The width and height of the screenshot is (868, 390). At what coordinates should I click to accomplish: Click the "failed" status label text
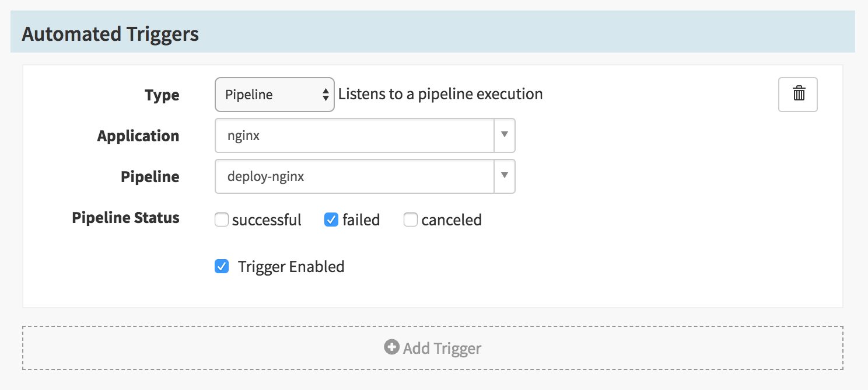pyautogui.click(x=361, y=220)
